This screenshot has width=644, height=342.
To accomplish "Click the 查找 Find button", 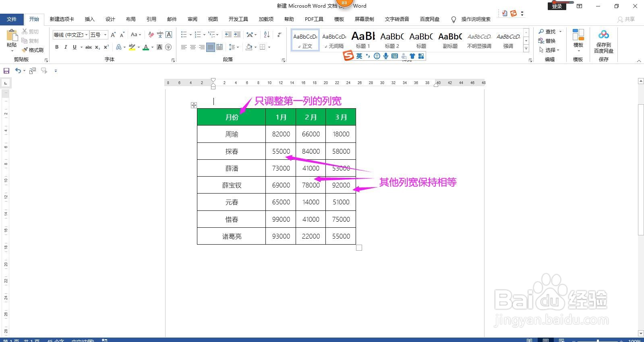I will 550,31.
